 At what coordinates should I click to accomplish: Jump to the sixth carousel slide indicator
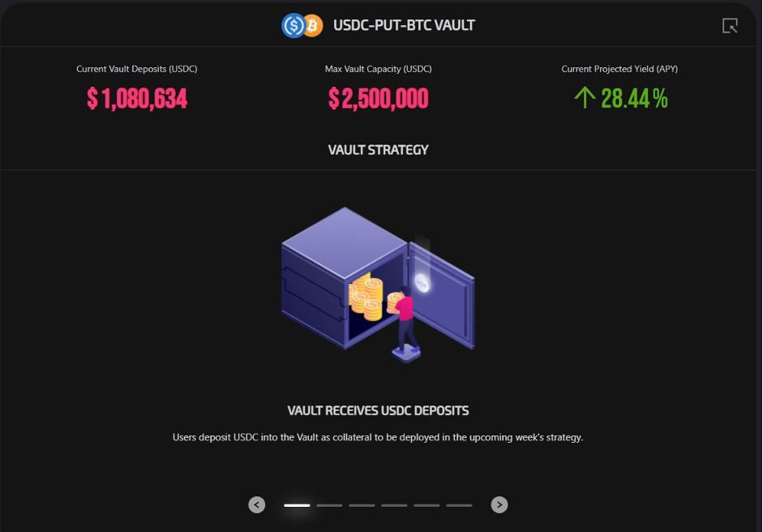click(x=459, y=505)
